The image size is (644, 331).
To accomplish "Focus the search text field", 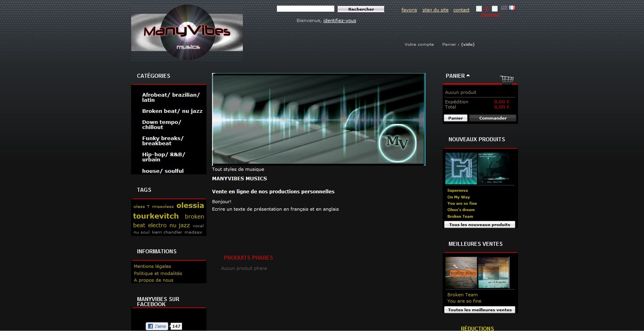I will [305, 9].
